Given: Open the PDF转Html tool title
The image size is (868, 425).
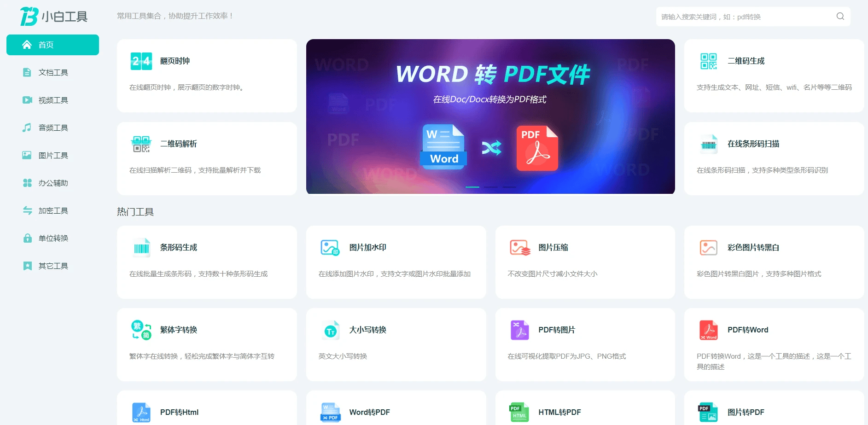Looking at the screenshot, I should 179,412.
